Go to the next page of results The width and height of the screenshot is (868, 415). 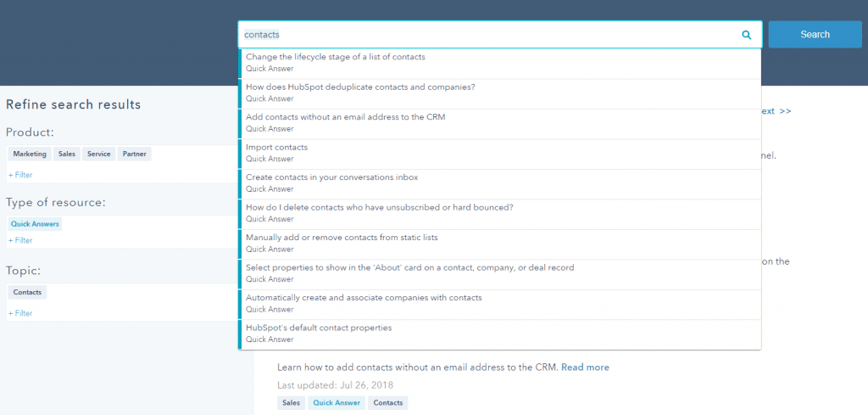tap(776, 111)
